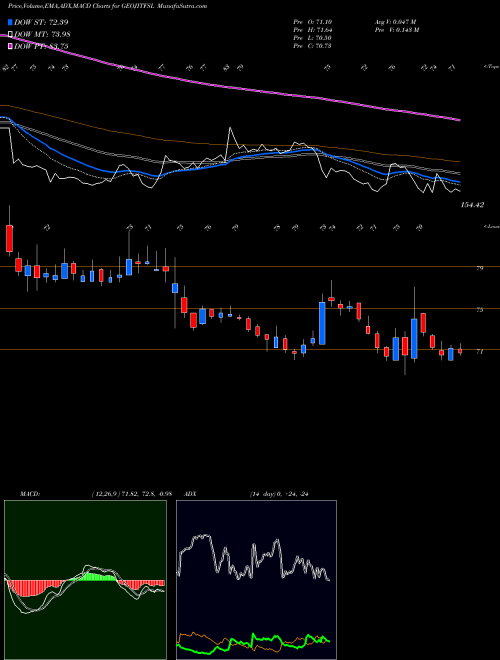Click the white DOW MT legend swatch

[10, 35]
